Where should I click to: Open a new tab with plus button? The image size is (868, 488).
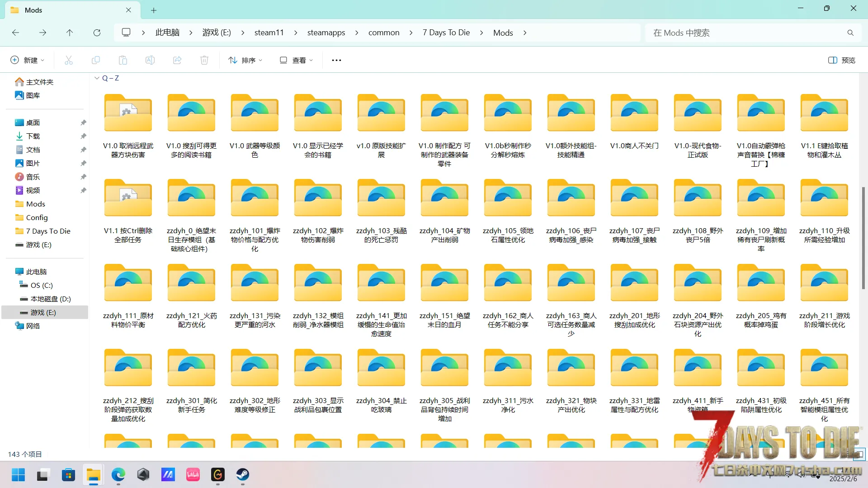click(154, 10)
